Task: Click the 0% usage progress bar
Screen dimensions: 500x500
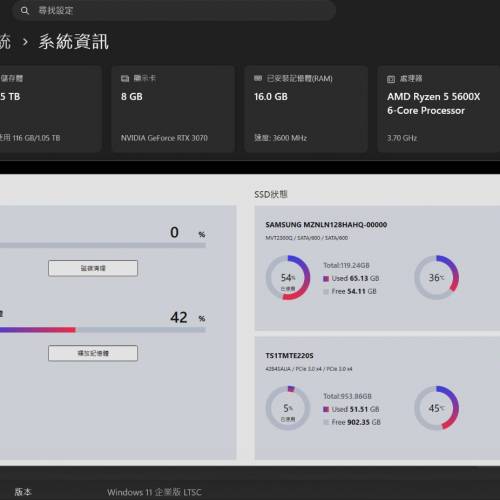Action: [x=103, y=245]
